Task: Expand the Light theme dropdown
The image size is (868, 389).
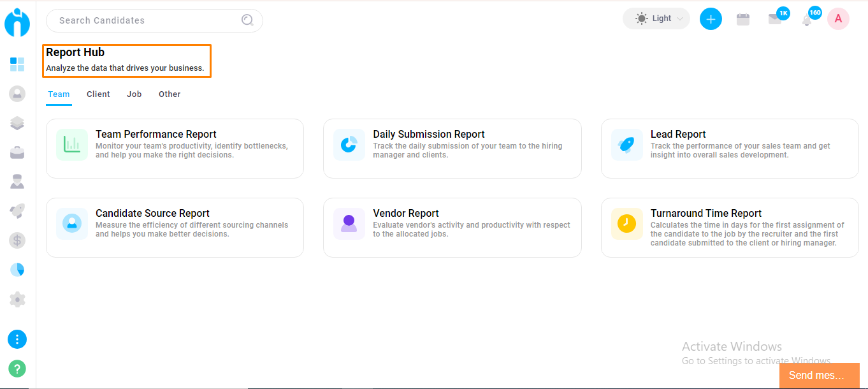Action: click(x=656, y=19)
